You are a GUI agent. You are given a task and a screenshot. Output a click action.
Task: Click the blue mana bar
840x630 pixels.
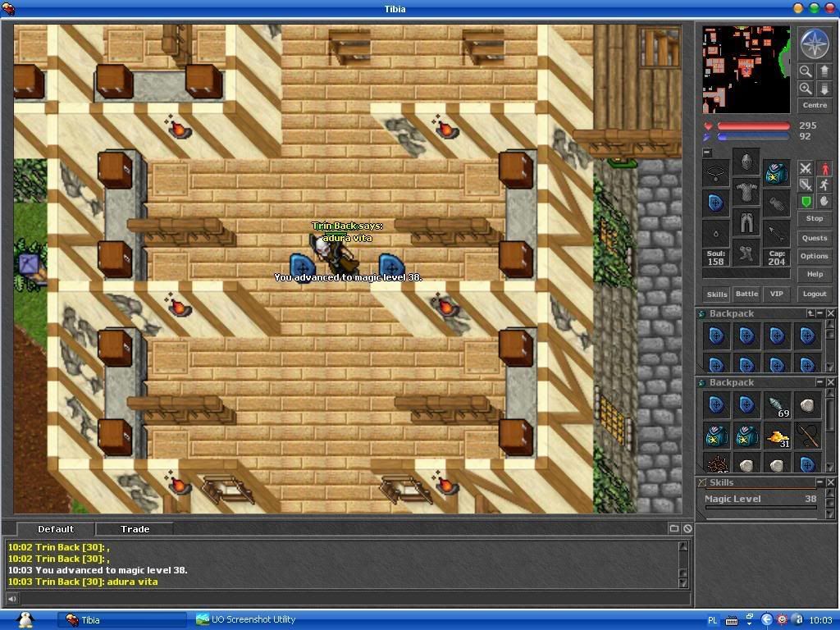coord(754,137)
